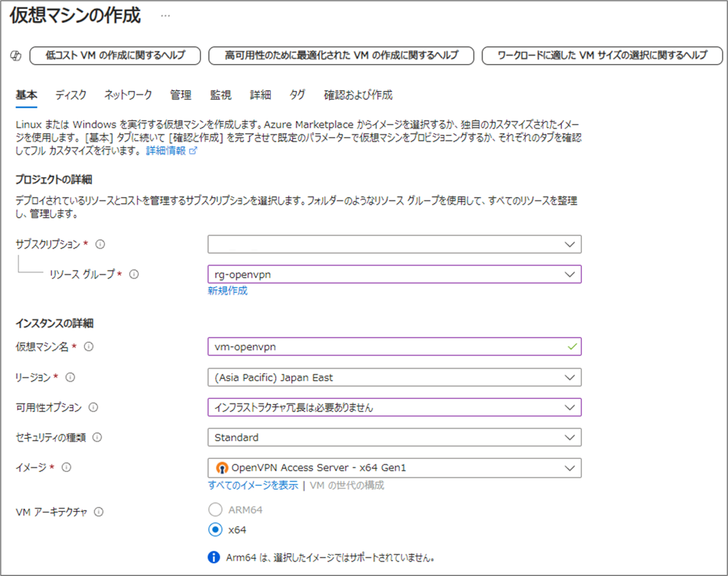Open the OpenVPN Access Server image dropdown
Image resolution: width=728 pixels, height=576 pixels.
click(x=394, y=468)
